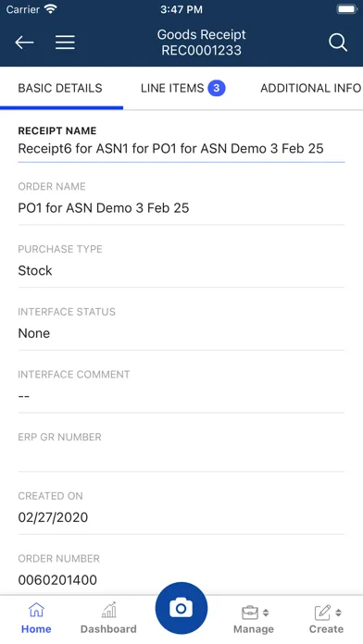Select the Order Number 0060201400 value

point(57,580)
